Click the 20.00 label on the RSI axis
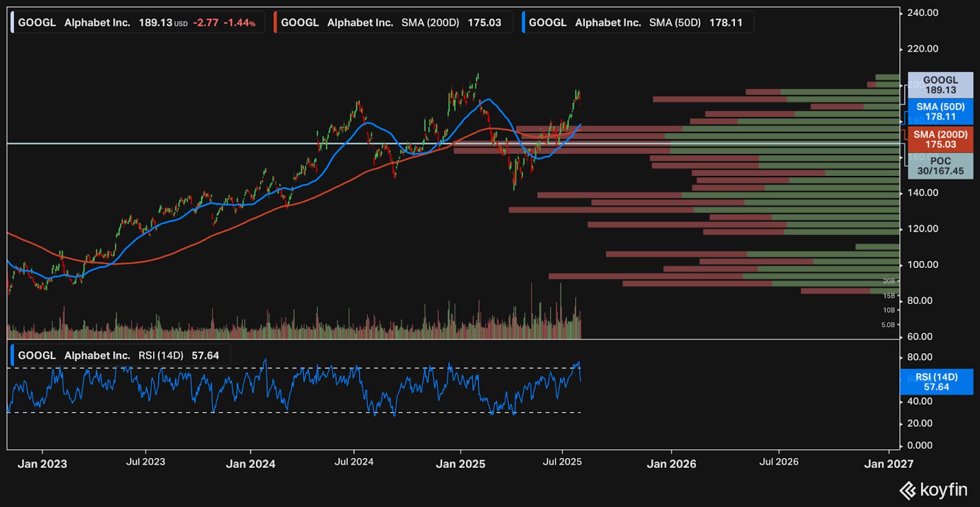The width and height of the screenshot is (980, 507). pos(919,423)
